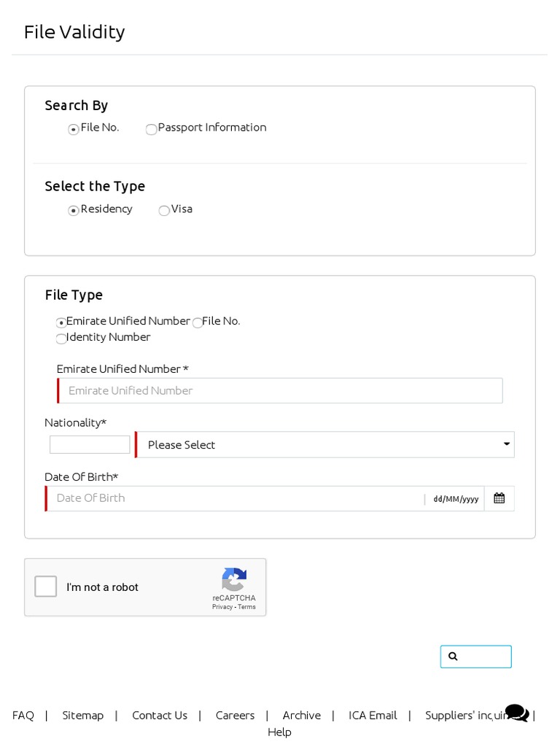Choose the Residency type

[74, 211]
